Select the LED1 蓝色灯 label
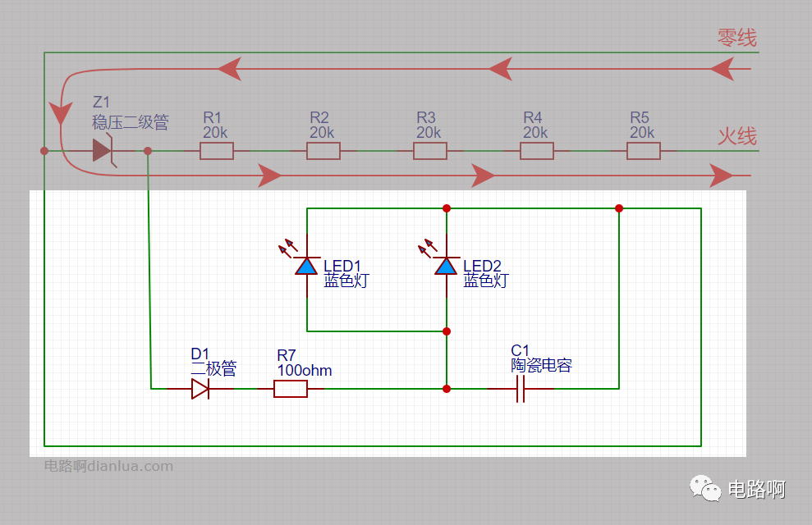Viewport: 812px width, 525px height. 346,273
